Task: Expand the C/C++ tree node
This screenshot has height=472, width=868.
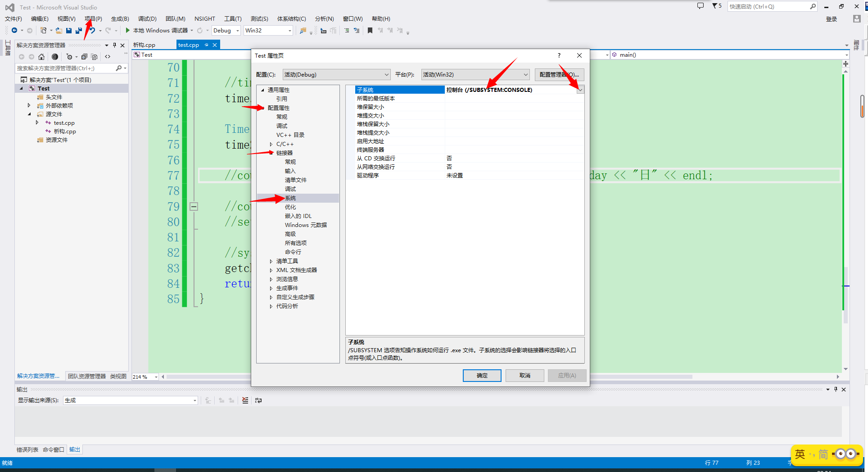Action: pyautogui.click(x=271, y=144)
